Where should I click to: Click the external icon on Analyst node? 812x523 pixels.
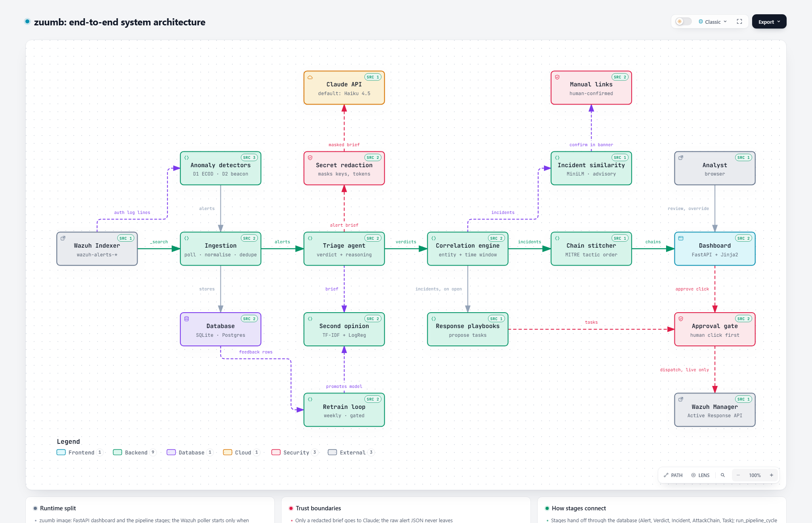pos(681,158)
